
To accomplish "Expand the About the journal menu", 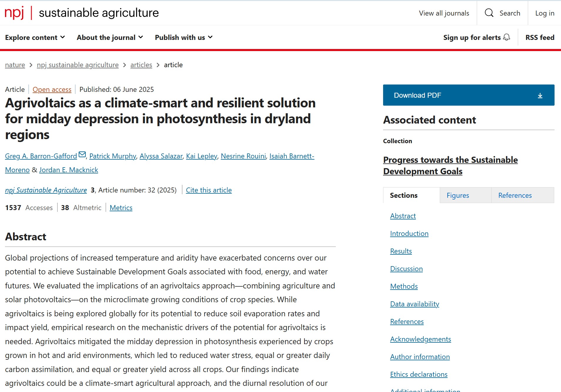I will pos(109,37).
